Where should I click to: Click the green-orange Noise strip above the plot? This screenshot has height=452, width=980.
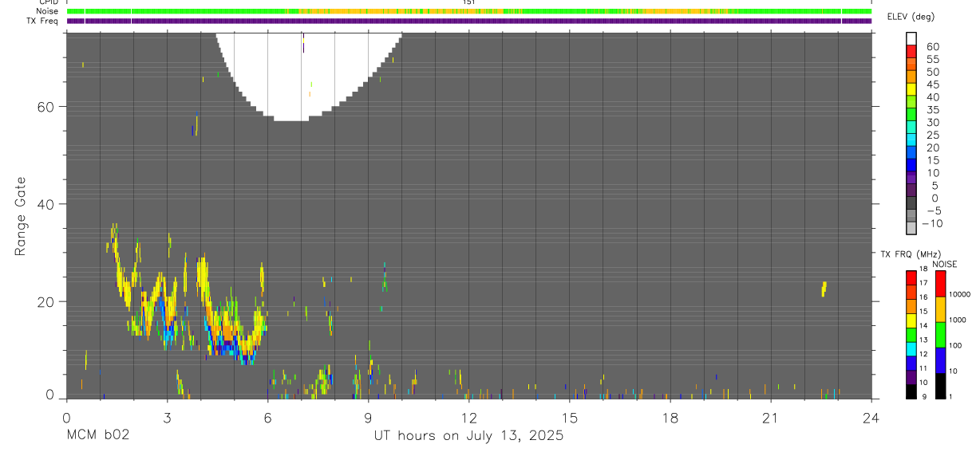pyautogui.click(x=469, y=11)
